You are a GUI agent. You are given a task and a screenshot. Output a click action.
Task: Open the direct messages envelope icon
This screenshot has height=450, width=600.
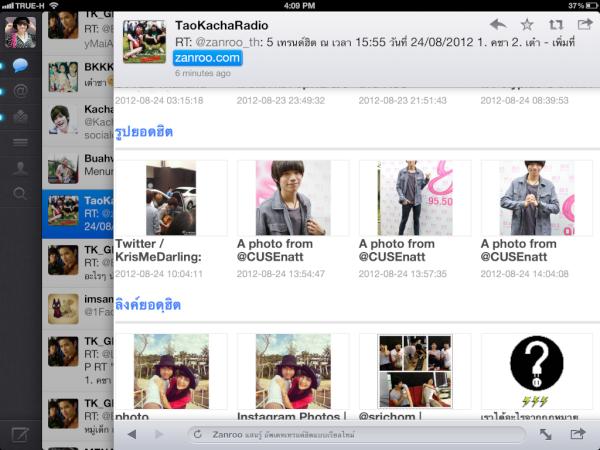[x=20, y=116]
